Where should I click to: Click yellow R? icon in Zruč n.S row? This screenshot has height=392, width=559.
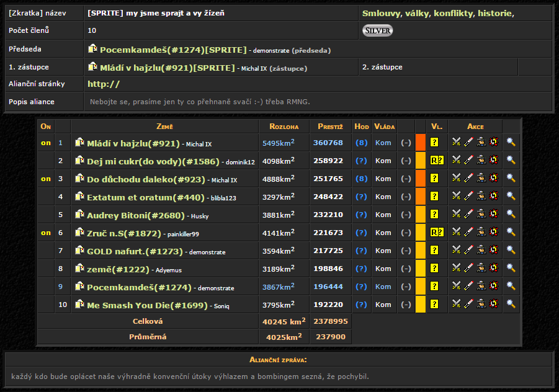pyautogui.click(x=437, y=233)
